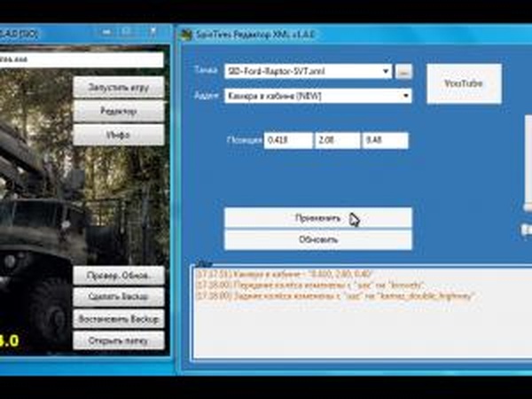Viewport: 532px width, 399px height.
Task: Click the 'Обновить' refresh button
Action: (317, 239)
